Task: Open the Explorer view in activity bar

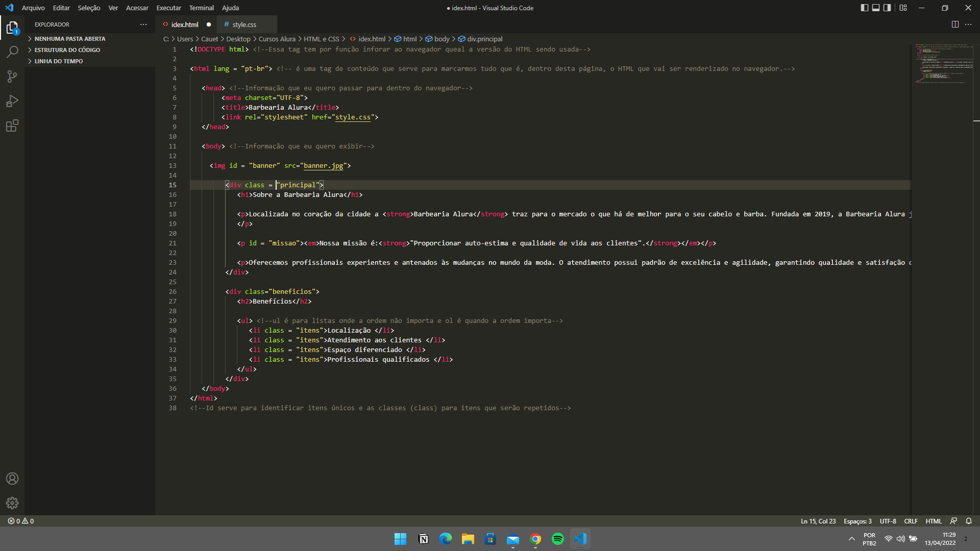Action: [12, 28]
